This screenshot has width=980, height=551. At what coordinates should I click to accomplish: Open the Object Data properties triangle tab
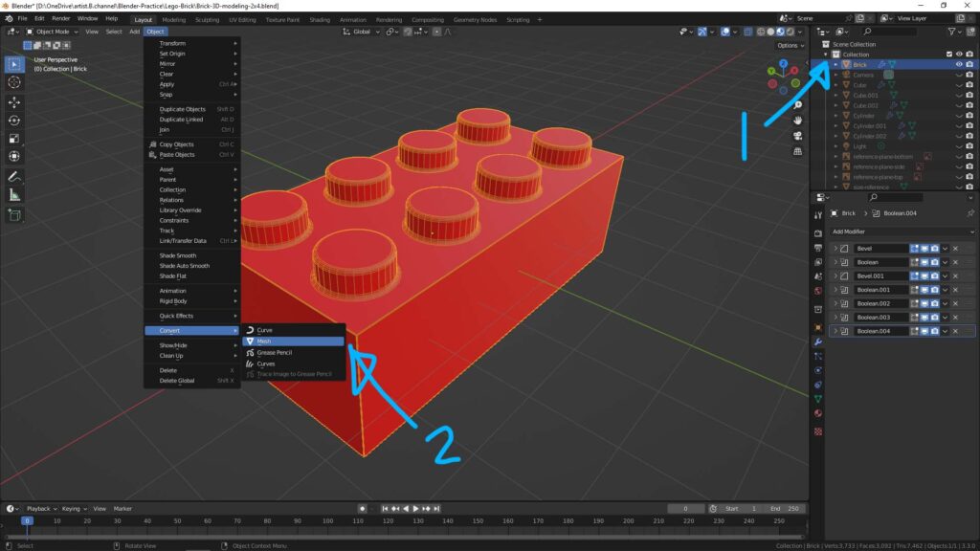(818, 399)
